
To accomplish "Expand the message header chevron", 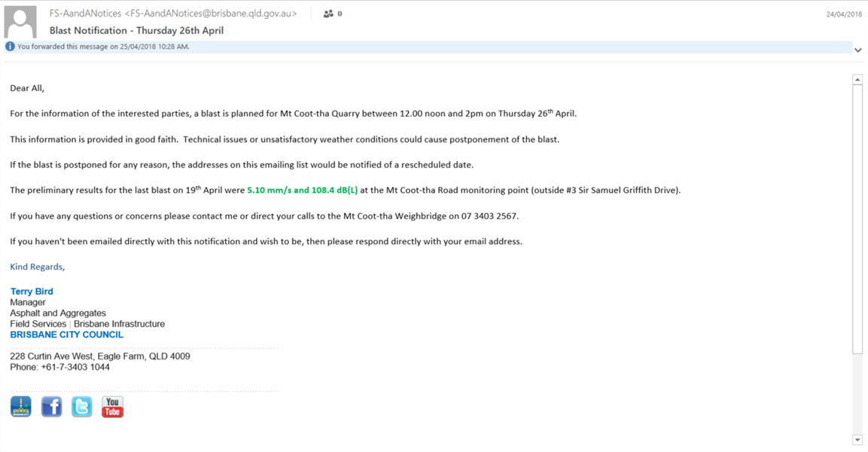I will point(857,50).
